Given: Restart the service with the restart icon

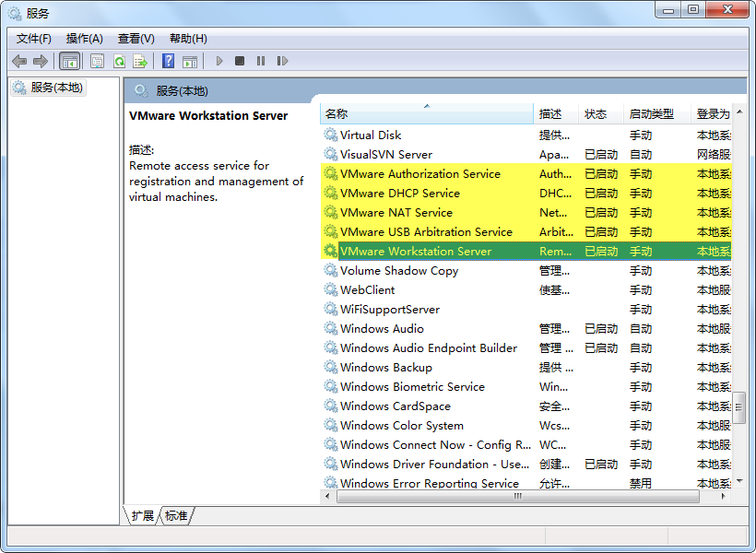Looking at the screenshot, I should (282, 61).
